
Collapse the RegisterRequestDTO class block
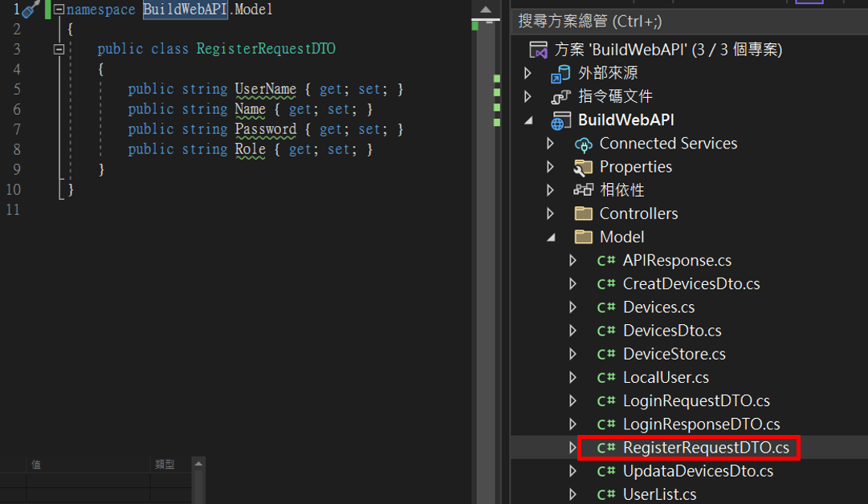59,49
